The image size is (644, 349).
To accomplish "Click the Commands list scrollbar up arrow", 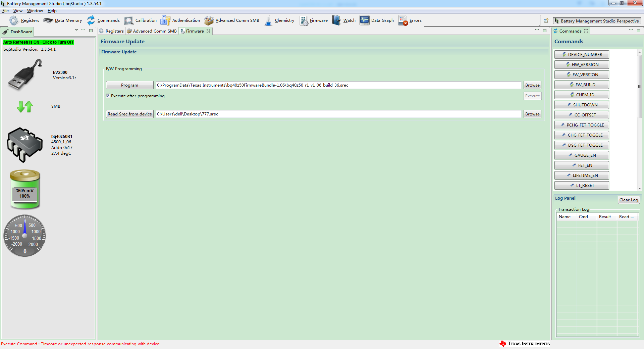I will pos(640,52).
